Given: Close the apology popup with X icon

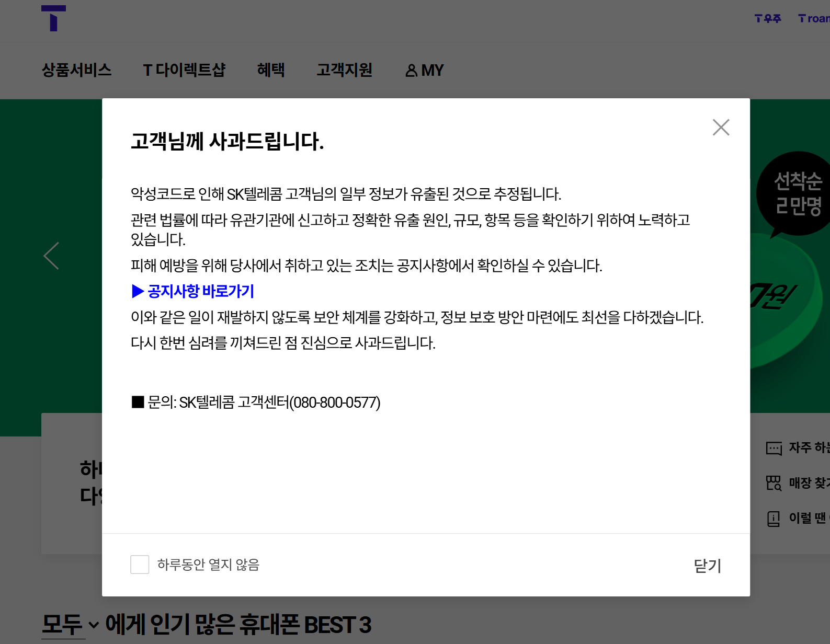Looking at the screenshot, I should click(721, 127).
